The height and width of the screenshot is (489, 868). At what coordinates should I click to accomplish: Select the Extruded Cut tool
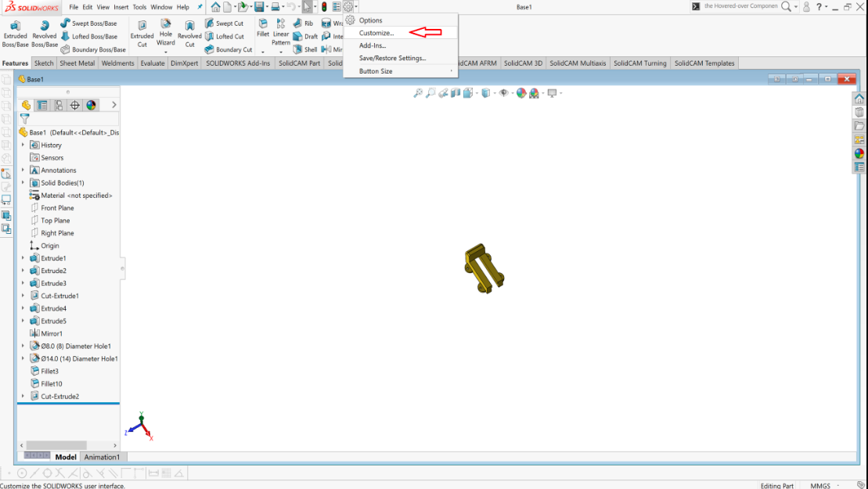[142, 34]
